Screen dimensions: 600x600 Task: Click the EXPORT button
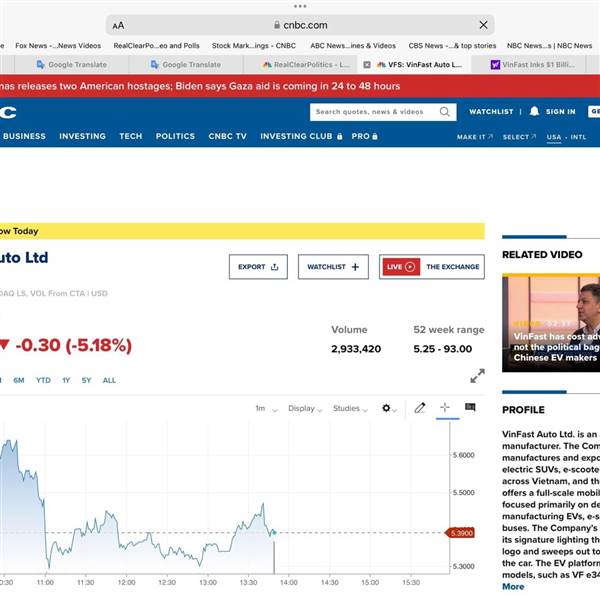coord(258,267)
